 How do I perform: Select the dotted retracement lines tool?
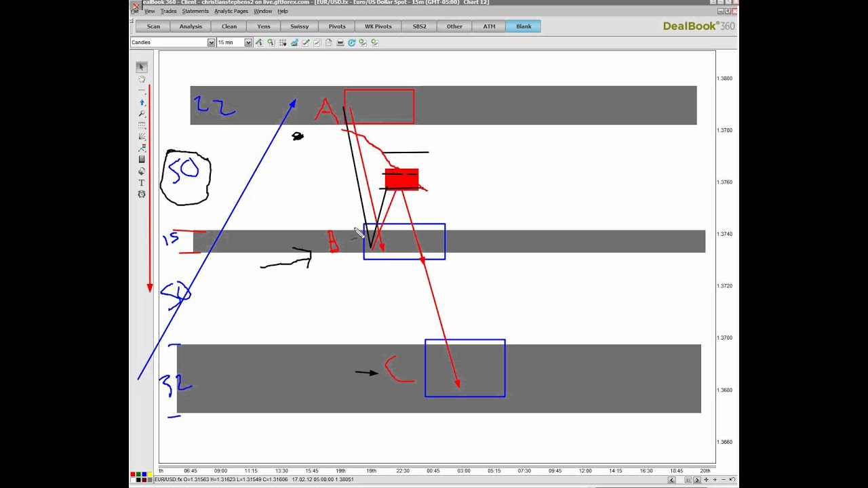(x=141, y=125)
